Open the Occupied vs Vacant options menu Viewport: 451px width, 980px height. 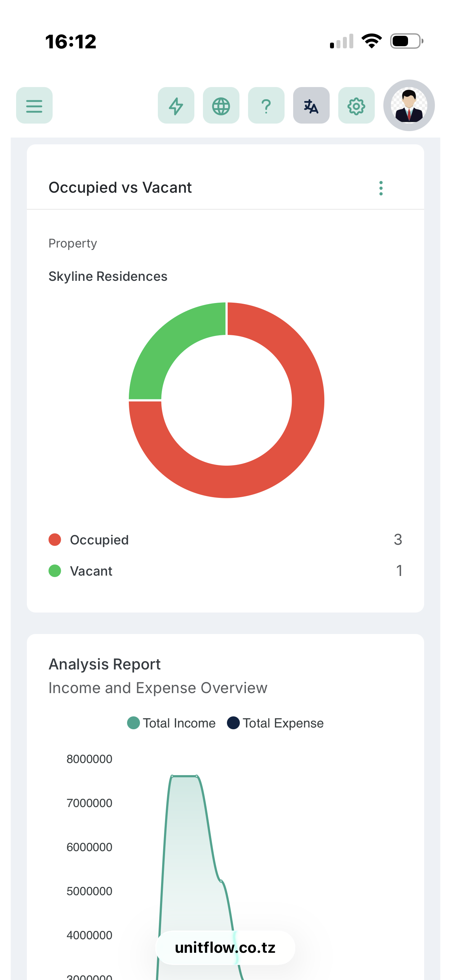380,188
